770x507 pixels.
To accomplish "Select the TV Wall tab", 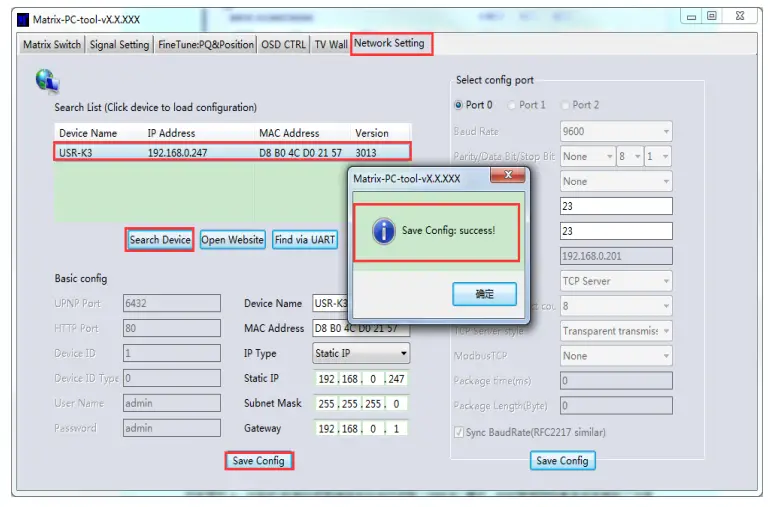I will 330,45.
